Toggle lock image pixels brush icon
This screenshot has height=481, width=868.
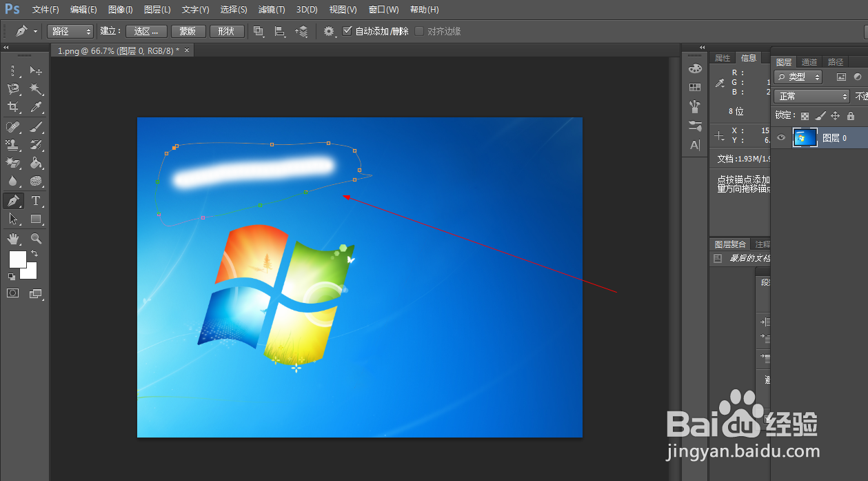pos(820,116)
